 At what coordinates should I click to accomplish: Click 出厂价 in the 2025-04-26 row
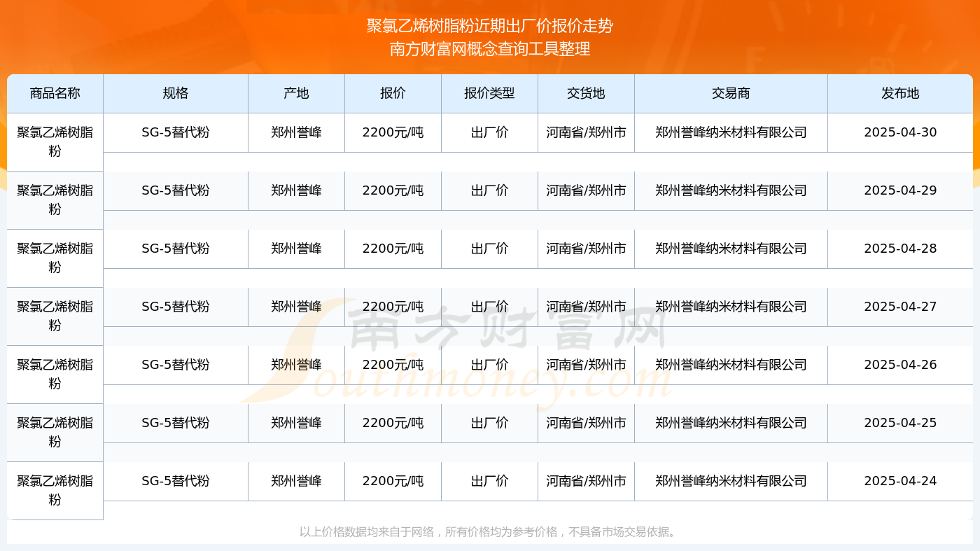tap(489, 365)
